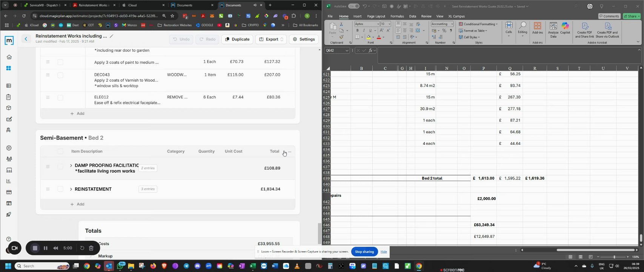
Task: Click the Excel Name Box showing Q642
Action: 337,51
